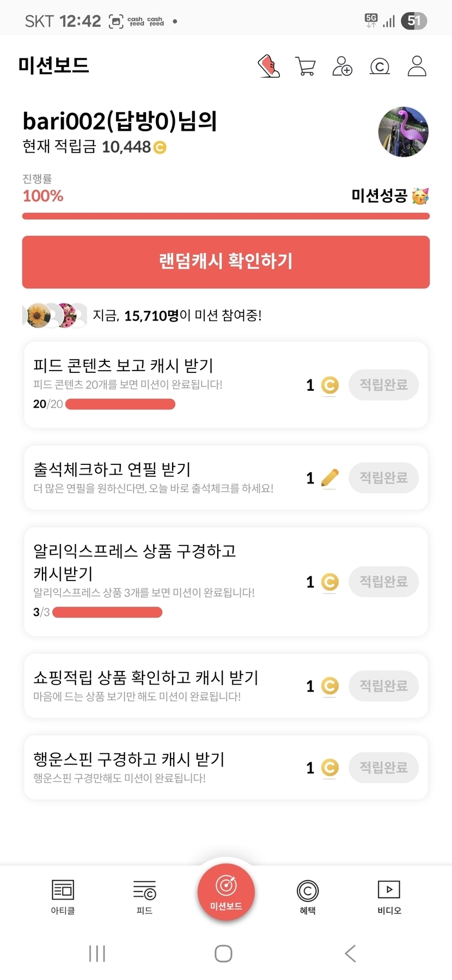The image size is (452, 980).
Task: Tap the gold coin beside current savings
Action: [160, 147]
